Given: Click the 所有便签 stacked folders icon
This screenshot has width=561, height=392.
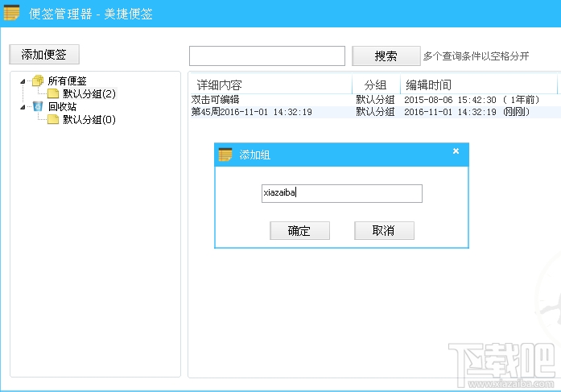Looking at the screenshot, I should click(38, 80).
